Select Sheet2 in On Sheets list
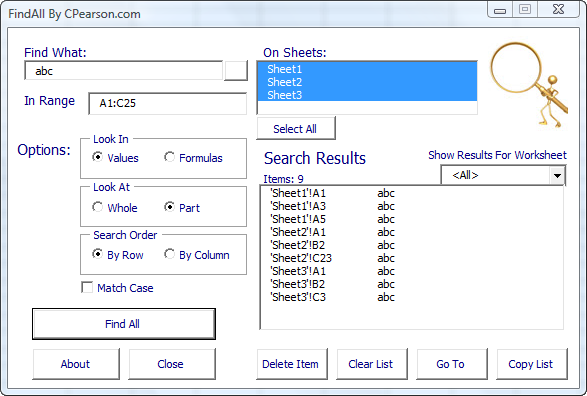587x396 pixels. 367,82
